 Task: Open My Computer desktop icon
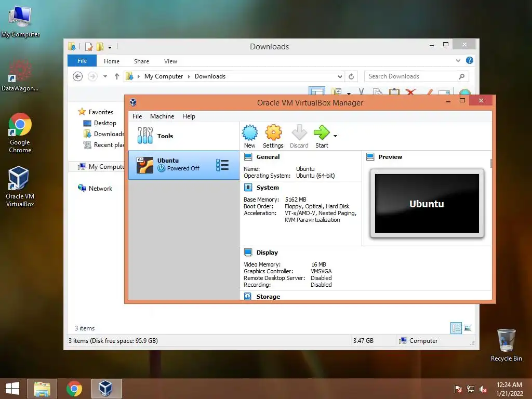pyautogui.click(x=20, y=22)
